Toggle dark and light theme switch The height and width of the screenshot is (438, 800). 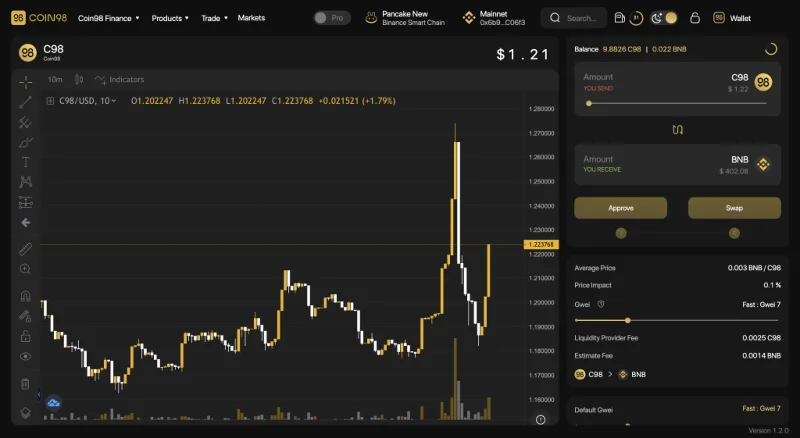664,18
